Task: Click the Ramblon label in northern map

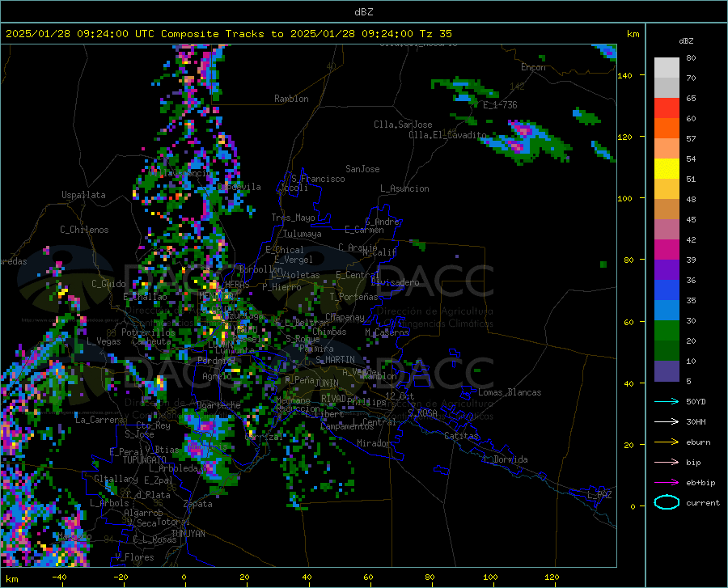Action: pyautogui.click(x=291, y=99)
